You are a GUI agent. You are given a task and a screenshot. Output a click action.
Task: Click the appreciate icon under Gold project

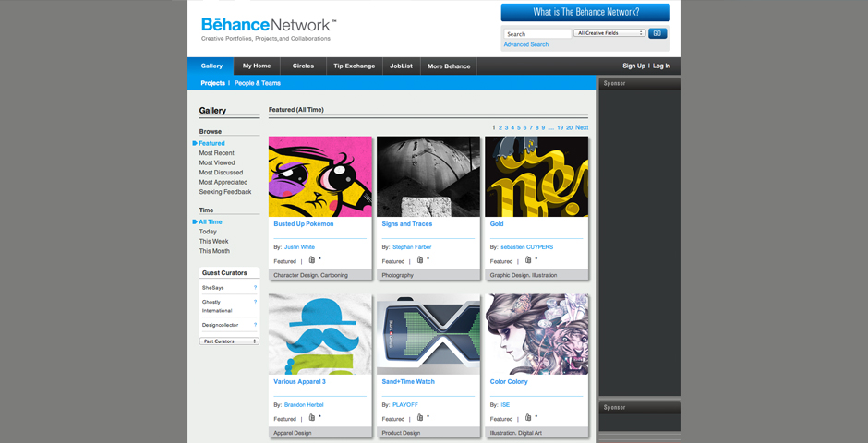(x=528, y=260)
